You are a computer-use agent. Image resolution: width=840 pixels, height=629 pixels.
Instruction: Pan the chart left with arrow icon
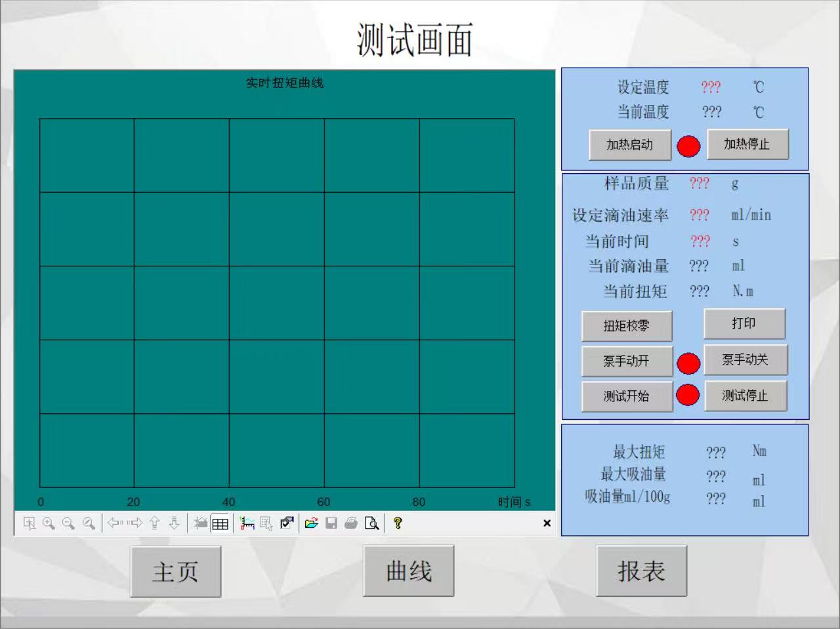coord(115,523)
